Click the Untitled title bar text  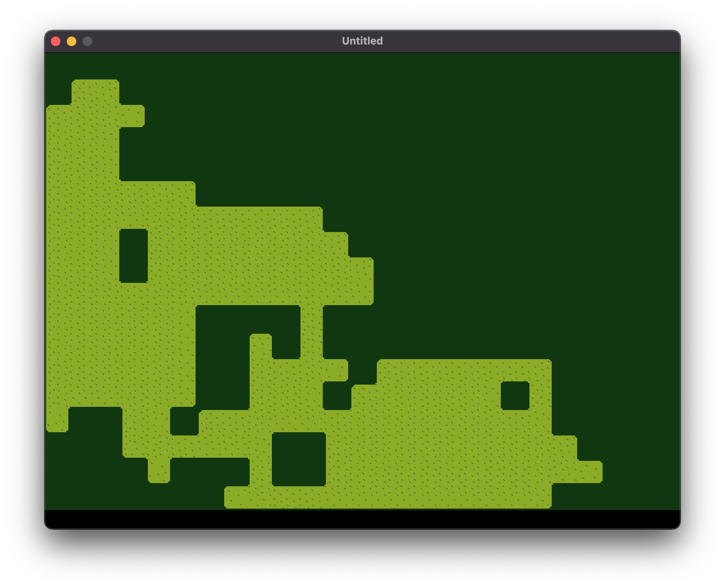pyautogui.click(x=362, y=40)
